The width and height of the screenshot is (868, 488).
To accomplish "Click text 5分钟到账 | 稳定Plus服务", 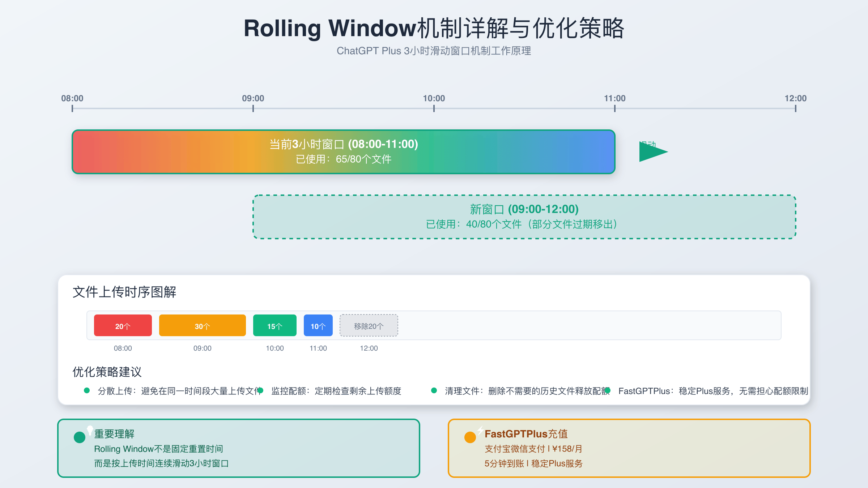I will point(533,463).
